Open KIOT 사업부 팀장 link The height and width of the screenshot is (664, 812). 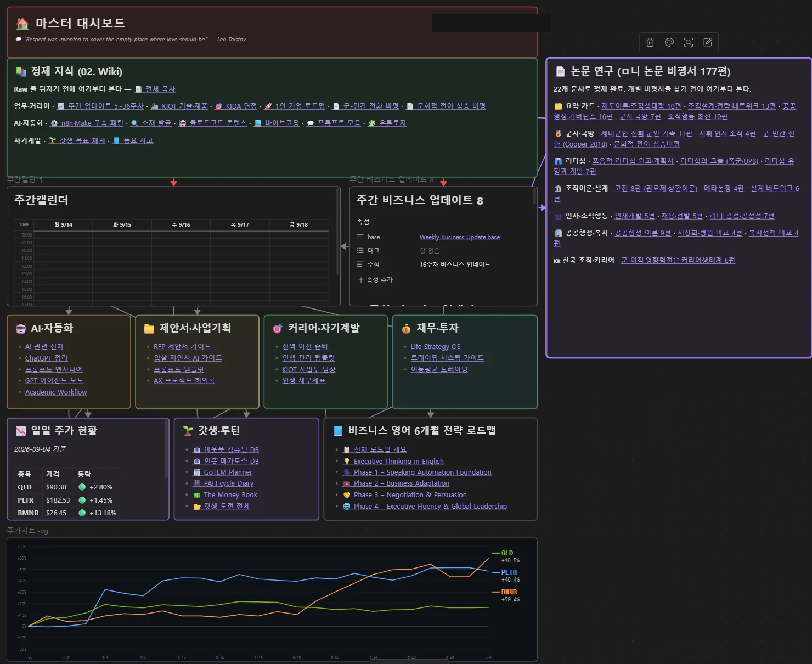[x=309, y=369]
